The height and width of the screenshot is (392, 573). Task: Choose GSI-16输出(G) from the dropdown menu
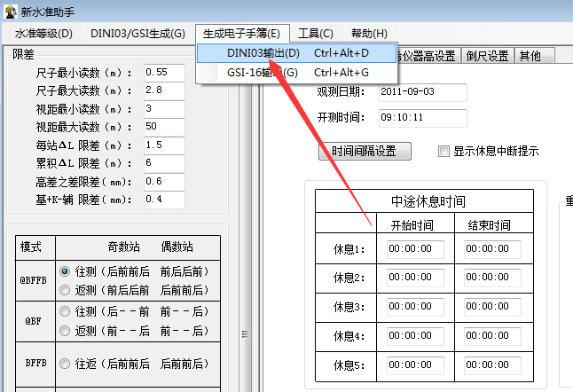pos(263,73)
